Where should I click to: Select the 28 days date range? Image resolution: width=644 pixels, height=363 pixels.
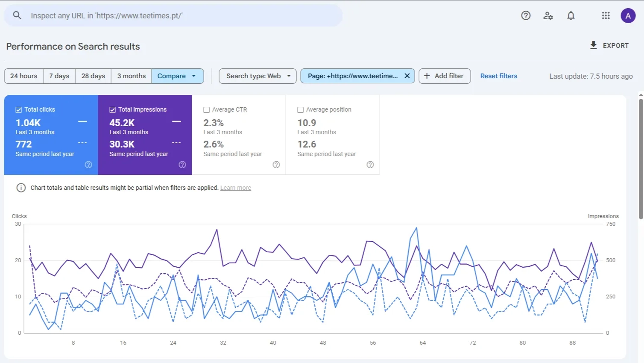tap(93, 76)
